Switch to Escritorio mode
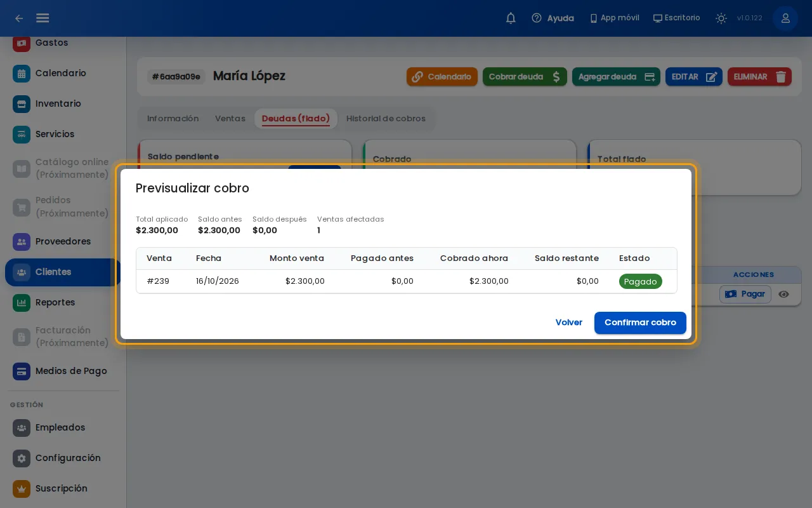This screenshot has width=812, height=508. tap(677, 18)
